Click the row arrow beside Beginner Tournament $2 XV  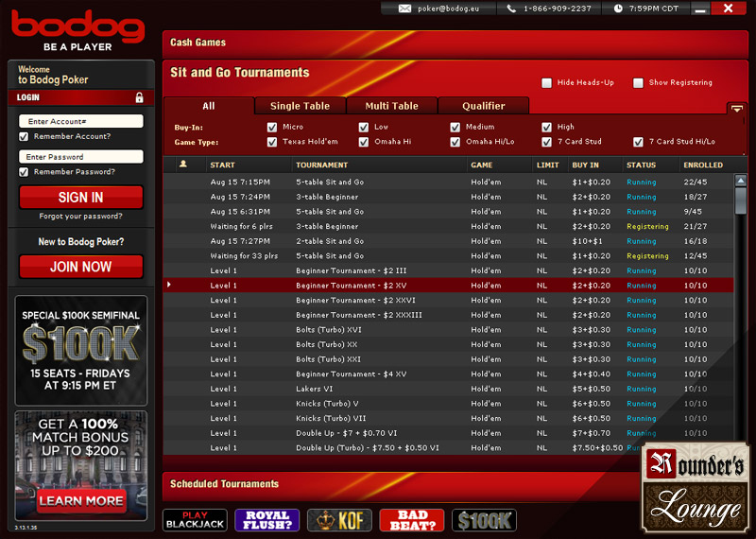point(169,285)
